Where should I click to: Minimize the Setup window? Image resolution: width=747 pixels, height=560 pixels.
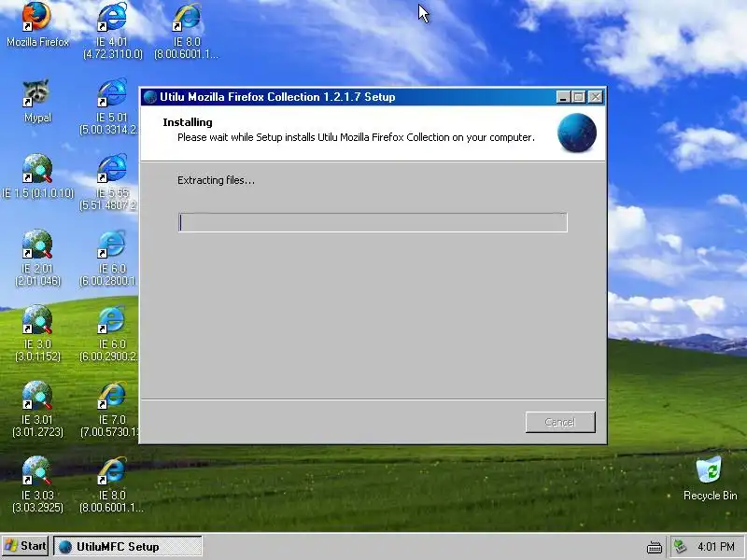point(563,97)
